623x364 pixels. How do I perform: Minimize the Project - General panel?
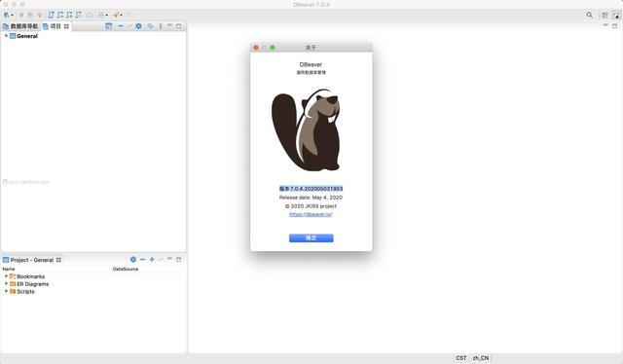[169, 259]
